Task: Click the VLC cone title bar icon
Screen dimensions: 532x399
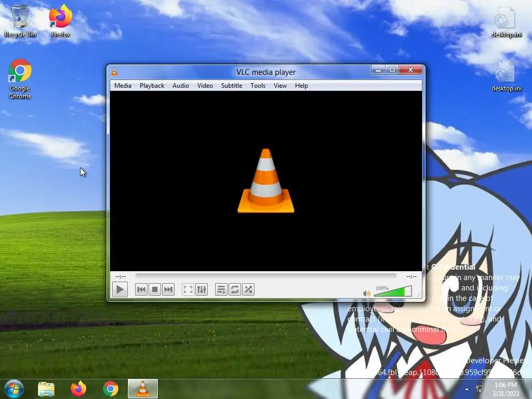Action: pos(115,72)
